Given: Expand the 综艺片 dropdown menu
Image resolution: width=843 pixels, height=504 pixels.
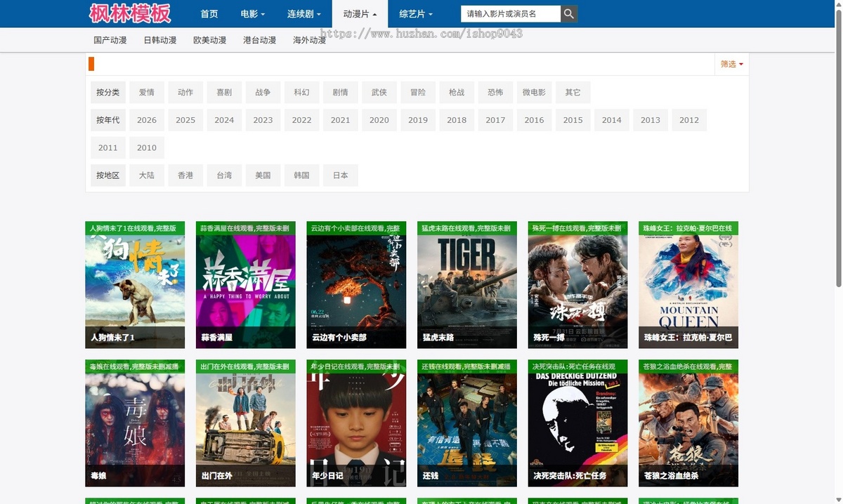Looking at the screenshot, I should pos(416,14).
